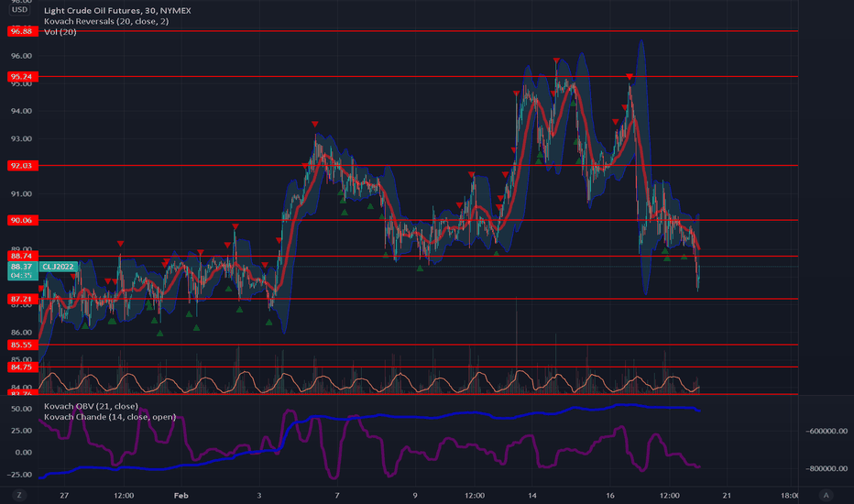854x504 pixels.
Task: Click the 96.88 horizontal line price label
Action: pyautogui.click(x=22, y=31)
